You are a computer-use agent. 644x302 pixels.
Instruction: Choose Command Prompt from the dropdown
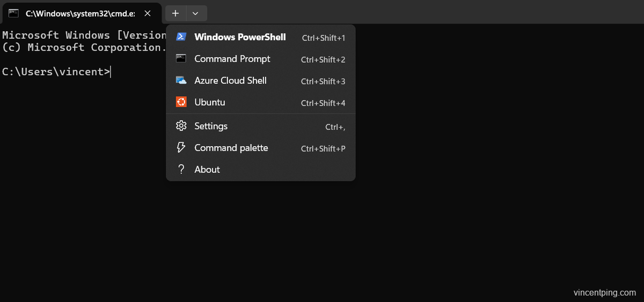(261, 59)
